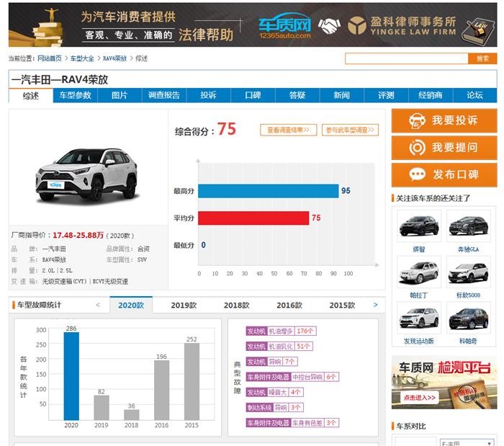This screenshot has width=504, height=446.
Task: Click the question icon on 我要提问
Action: (417, 148)
